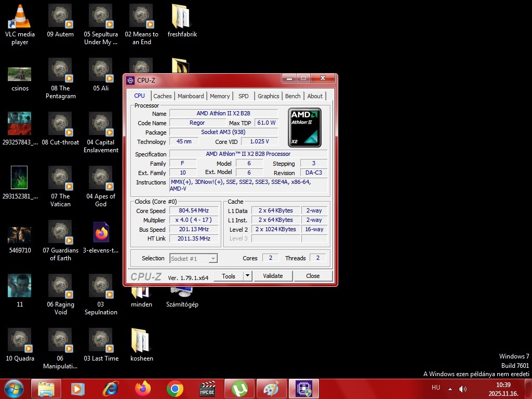Click the Tools button

click(x=229, y=276)
